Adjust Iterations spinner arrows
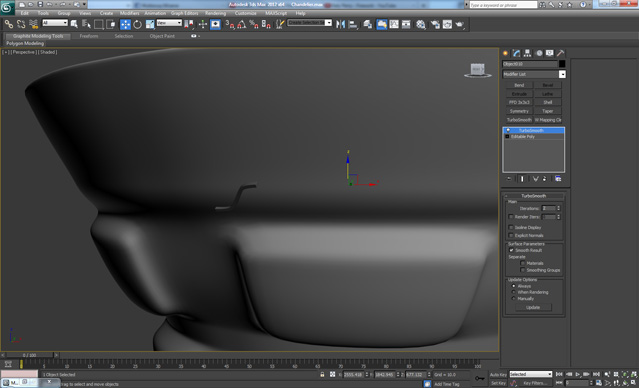The width and height of the screenshot is (639, 388). (559, 208)
